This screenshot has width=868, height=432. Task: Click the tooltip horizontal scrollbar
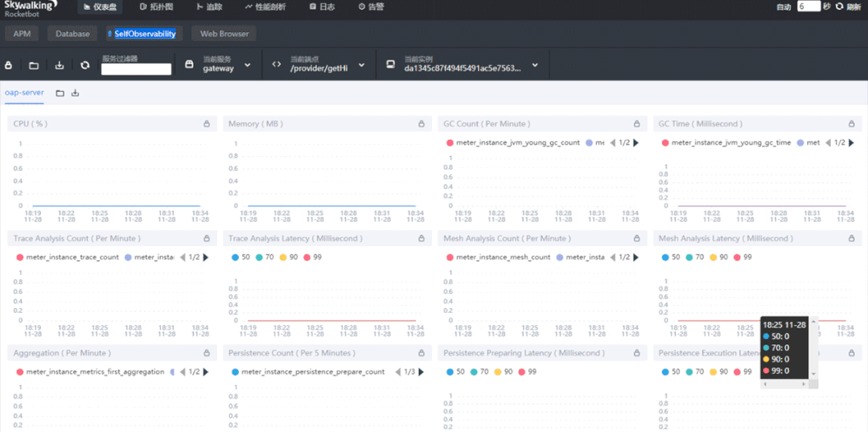click(x=785, y=384)
